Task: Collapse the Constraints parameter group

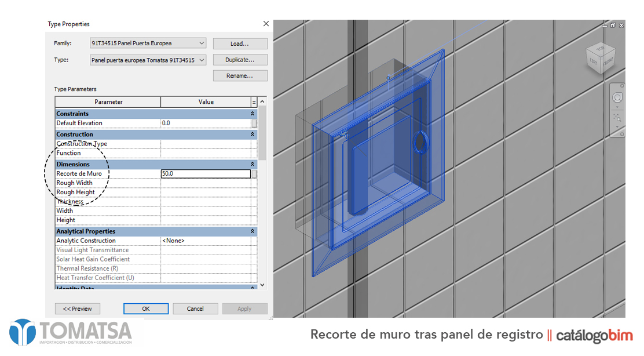Action: click(253, 114)
